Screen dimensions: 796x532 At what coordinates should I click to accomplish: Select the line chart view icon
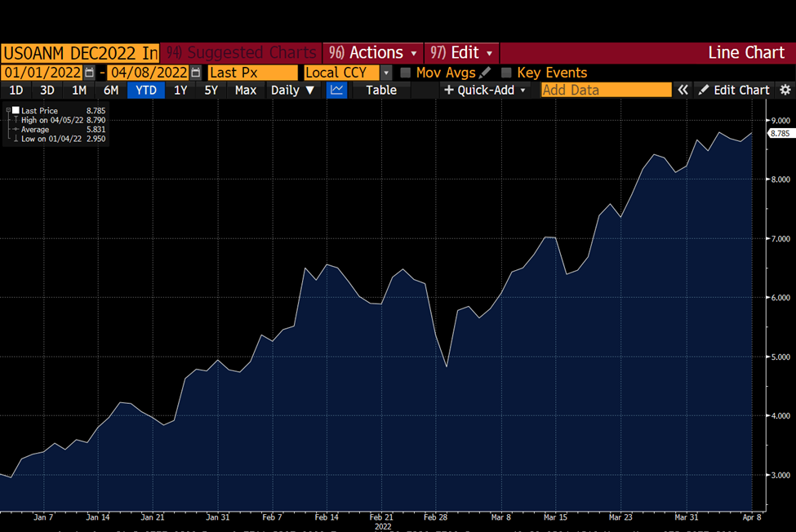(x=336, y=91)
